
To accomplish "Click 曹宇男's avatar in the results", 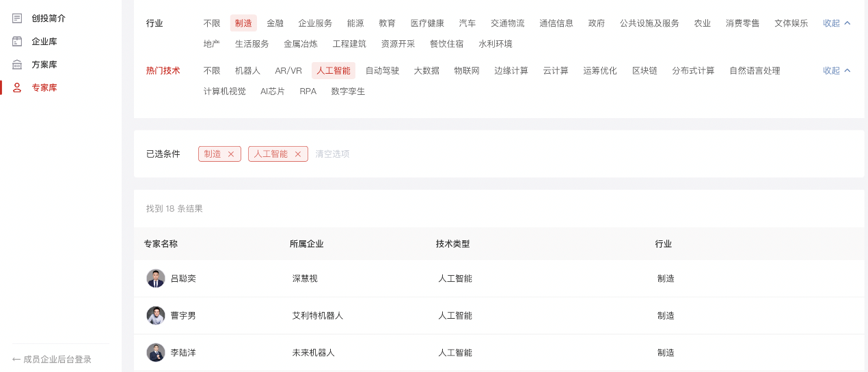I will [x=156, y=315].
